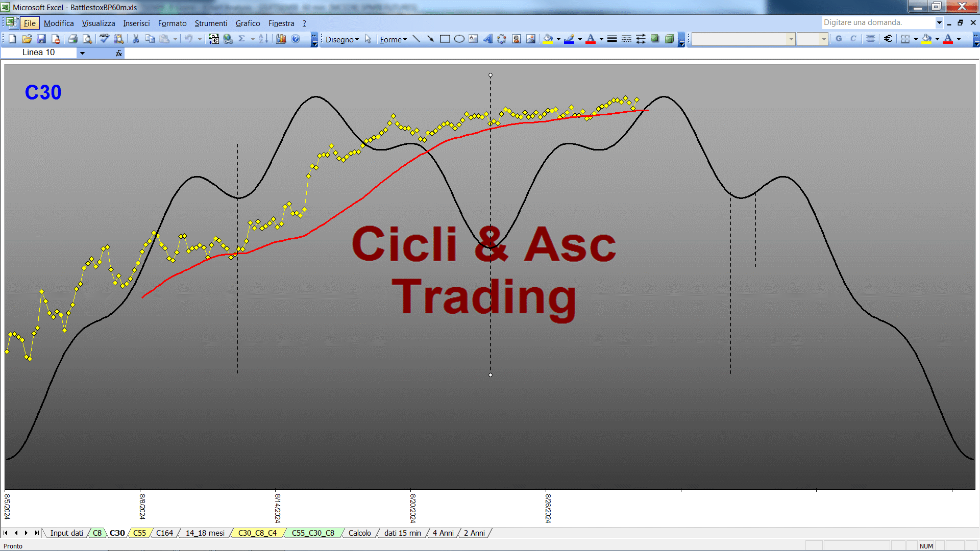980x551 pixels.
Task: Apply borders using the Borders button
Action: pos(905,39)
